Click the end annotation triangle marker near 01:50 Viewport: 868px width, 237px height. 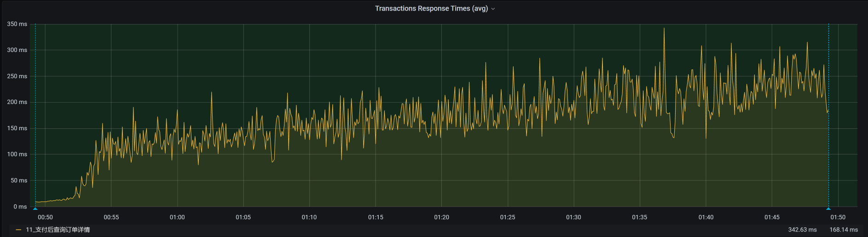point(828,208)
